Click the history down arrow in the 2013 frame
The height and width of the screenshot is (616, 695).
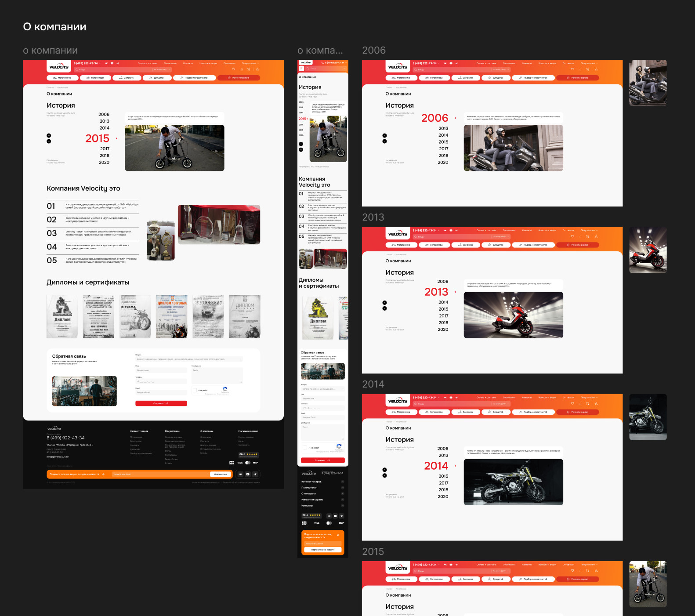pos(384,308)
